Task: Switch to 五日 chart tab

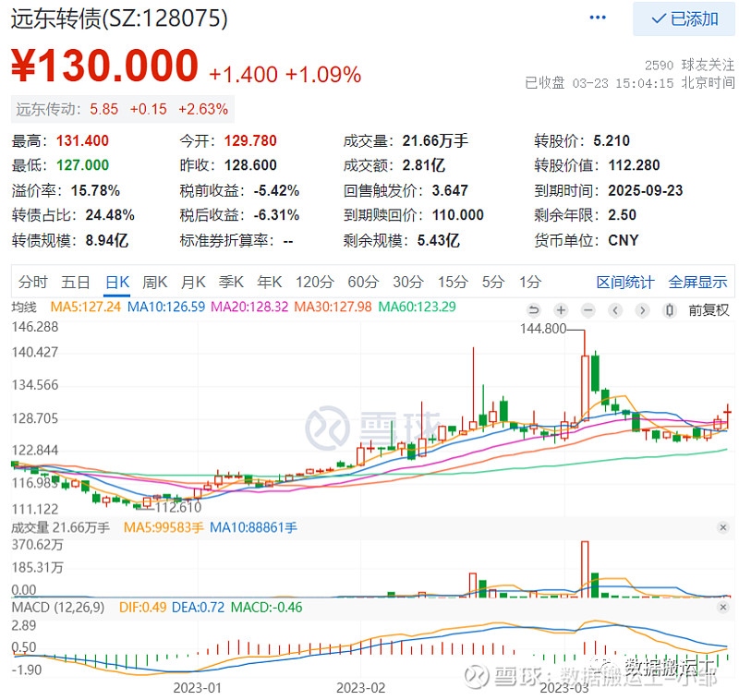Action: pyautogui.click(x=76, y=282)
